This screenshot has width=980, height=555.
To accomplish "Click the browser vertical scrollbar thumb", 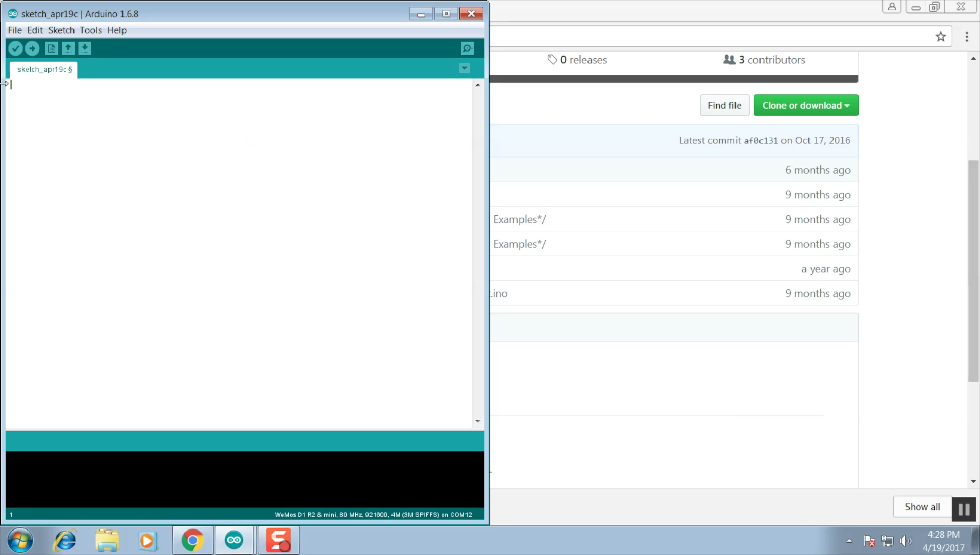I will pyautogui.click(x=973, y=271).
